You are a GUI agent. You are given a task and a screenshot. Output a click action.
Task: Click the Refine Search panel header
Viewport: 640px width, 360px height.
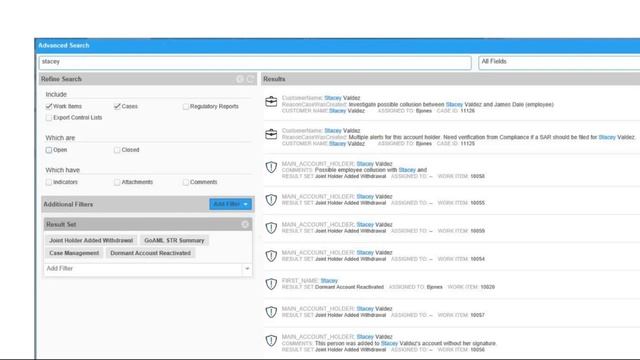click(x=147, y=79)
